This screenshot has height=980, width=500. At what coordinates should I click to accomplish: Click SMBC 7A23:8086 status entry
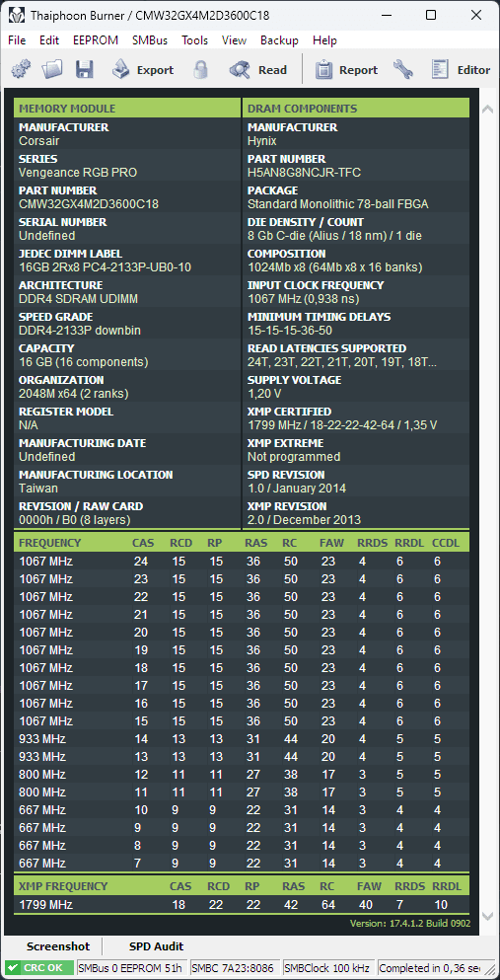(x=234, y=967)
